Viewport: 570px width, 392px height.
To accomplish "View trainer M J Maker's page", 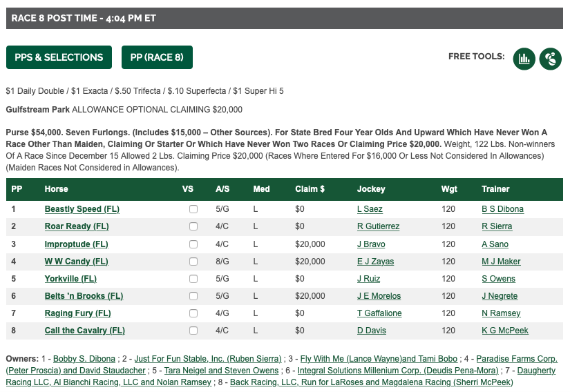I will click(501, 262).
